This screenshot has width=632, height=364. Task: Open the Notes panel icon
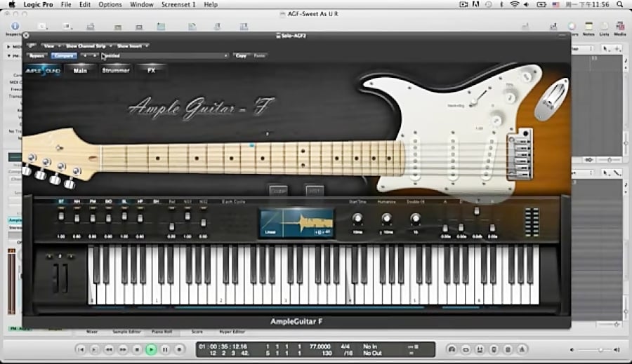click(588, 27)
